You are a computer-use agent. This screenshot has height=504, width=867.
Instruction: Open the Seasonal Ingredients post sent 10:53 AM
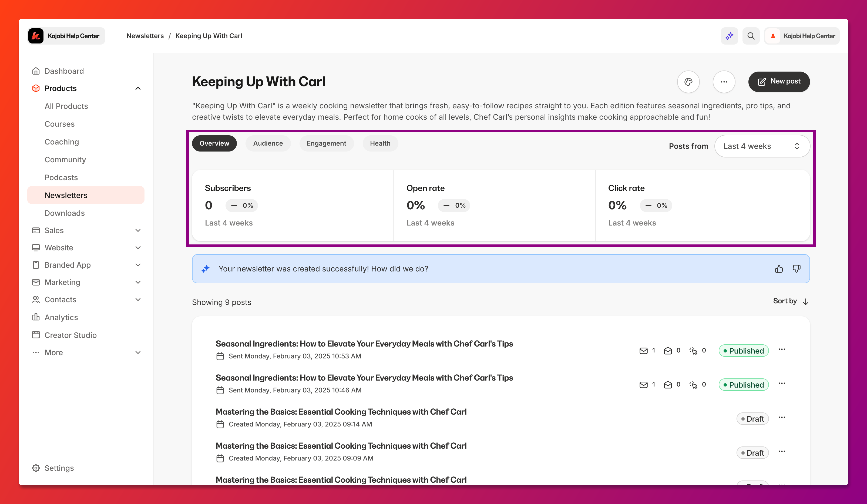click(x=364, y=344)
